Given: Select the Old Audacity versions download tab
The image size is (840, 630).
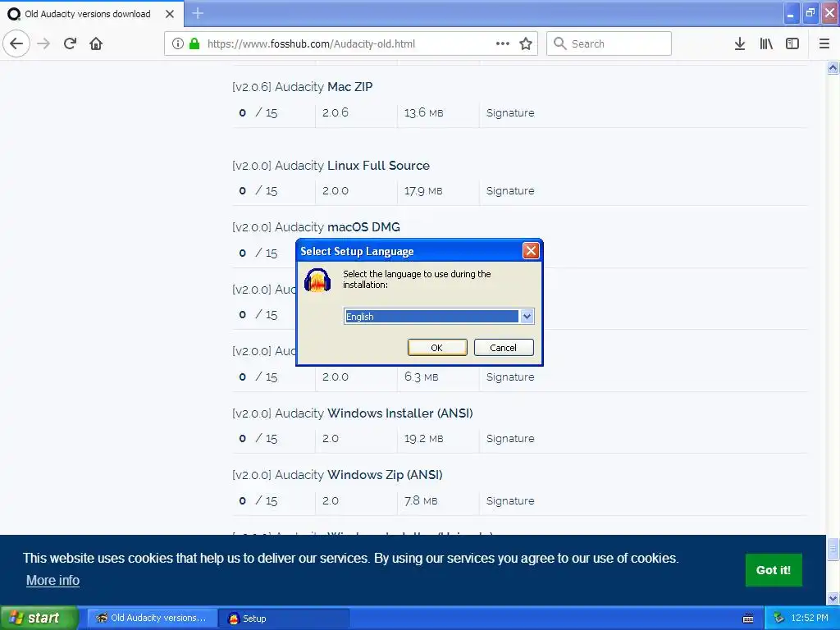Looking at the screenshot, I should pyautogui.click(x=92, y=14).
